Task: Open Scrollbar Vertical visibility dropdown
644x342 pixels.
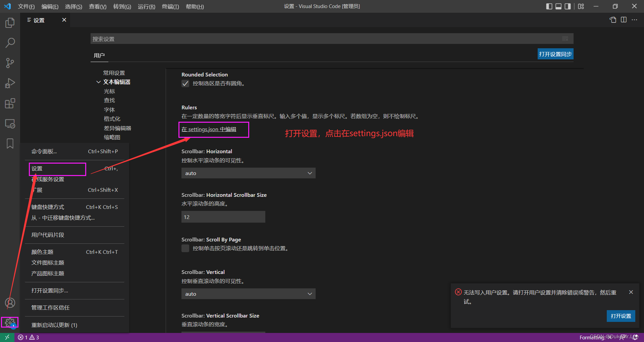Action: coord(248,294)
